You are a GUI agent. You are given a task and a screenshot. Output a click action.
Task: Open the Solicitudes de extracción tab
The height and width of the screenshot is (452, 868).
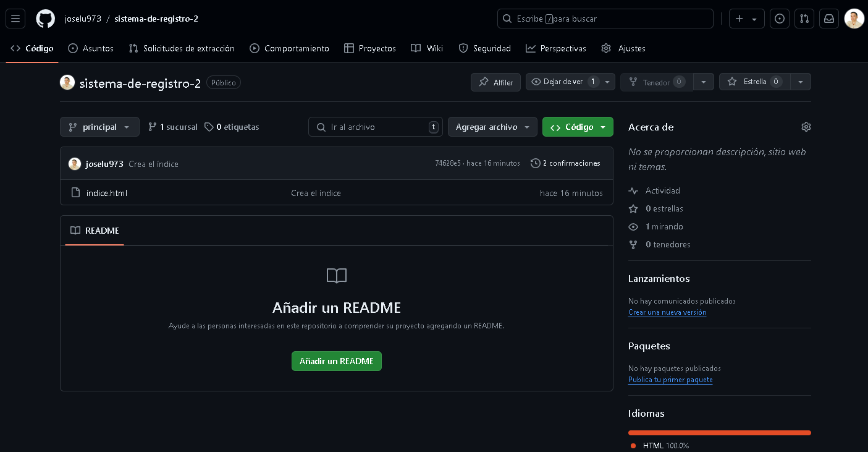point(182,48)
